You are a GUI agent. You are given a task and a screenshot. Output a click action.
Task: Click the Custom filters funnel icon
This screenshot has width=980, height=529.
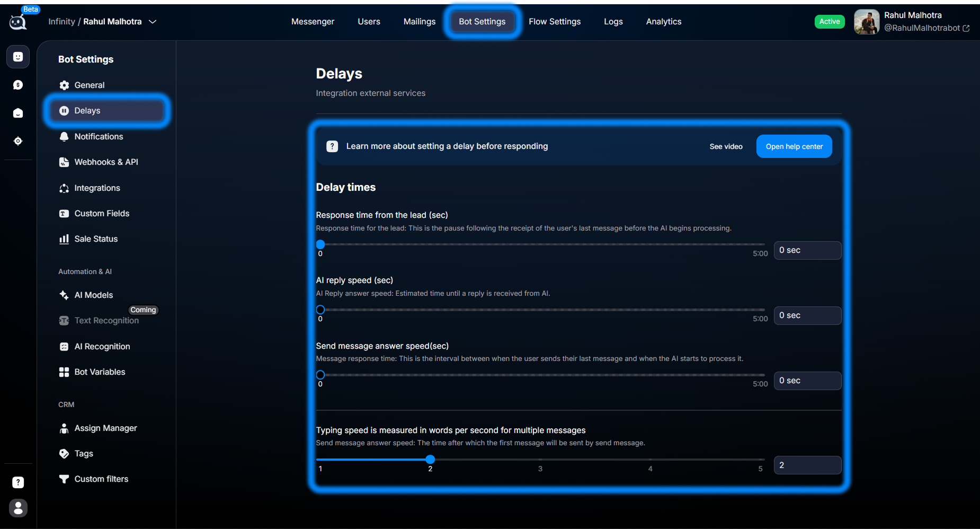click(64, 479)
